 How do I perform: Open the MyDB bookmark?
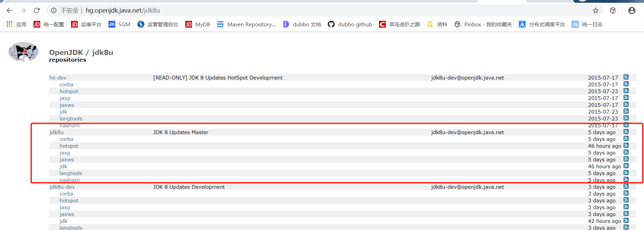coord(197,24)
